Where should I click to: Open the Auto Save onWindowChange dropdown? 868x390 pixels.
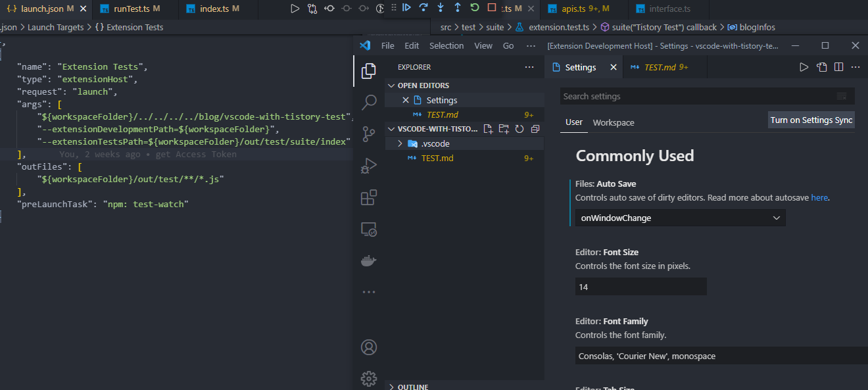tap(680, 217)
